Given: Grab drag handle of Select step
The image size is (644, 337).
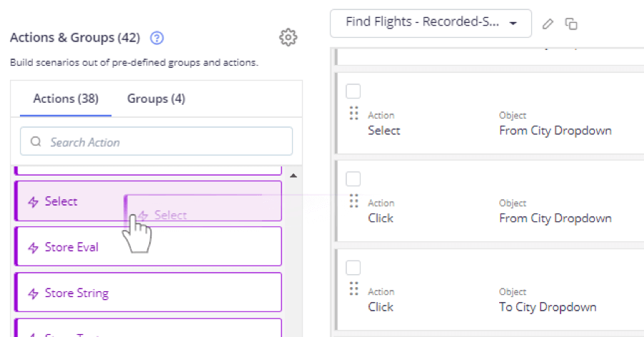Looking at the screenshot, I should point(353,114).
